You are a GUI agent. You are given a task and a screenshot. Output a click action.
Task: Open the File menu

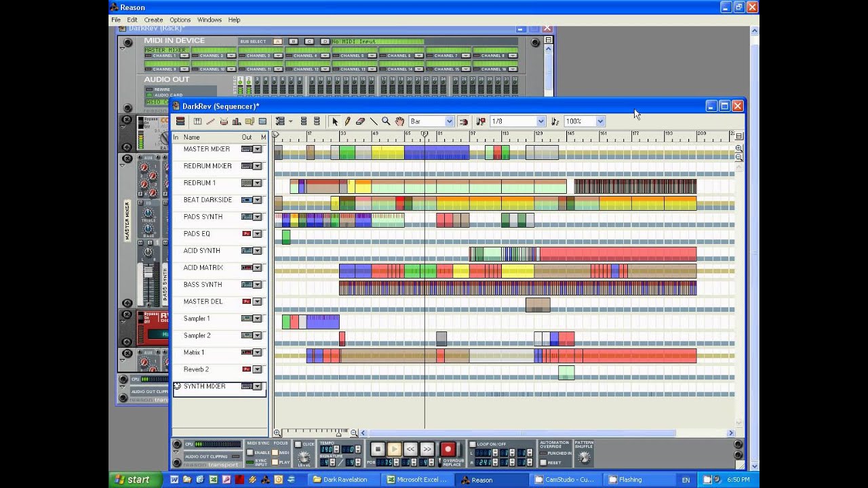pyautogui.click(x=116, y=20)
